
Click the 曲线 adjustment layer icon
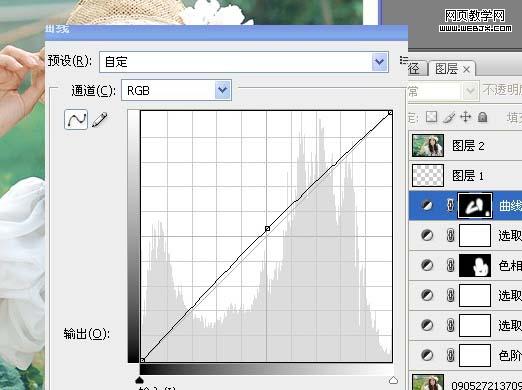(427, 205)
